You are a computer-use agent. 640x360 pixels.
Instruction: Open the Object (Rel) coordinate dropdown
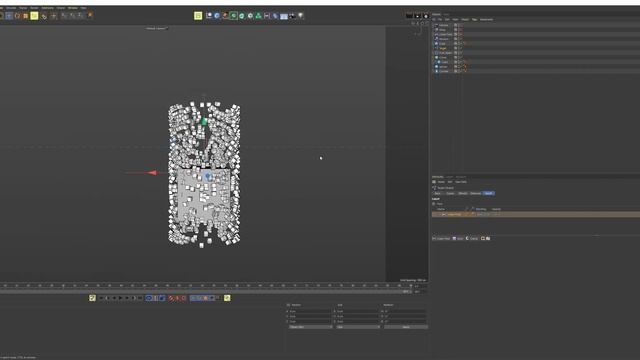pos(311,327)
